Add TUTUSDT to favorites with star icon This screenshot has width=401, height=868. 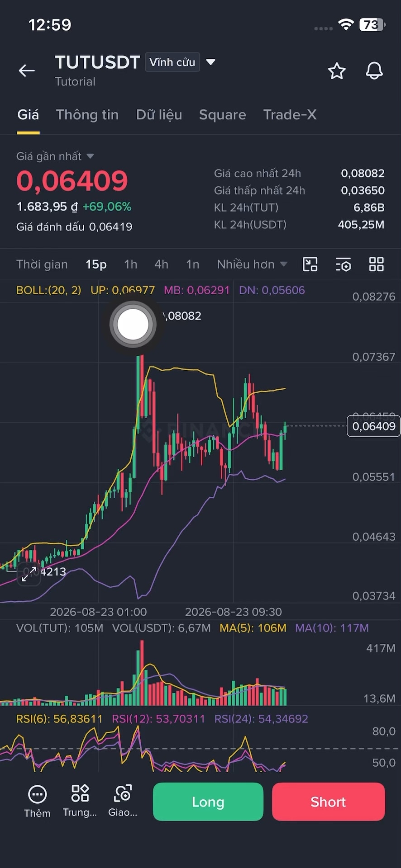pos(337,71)
